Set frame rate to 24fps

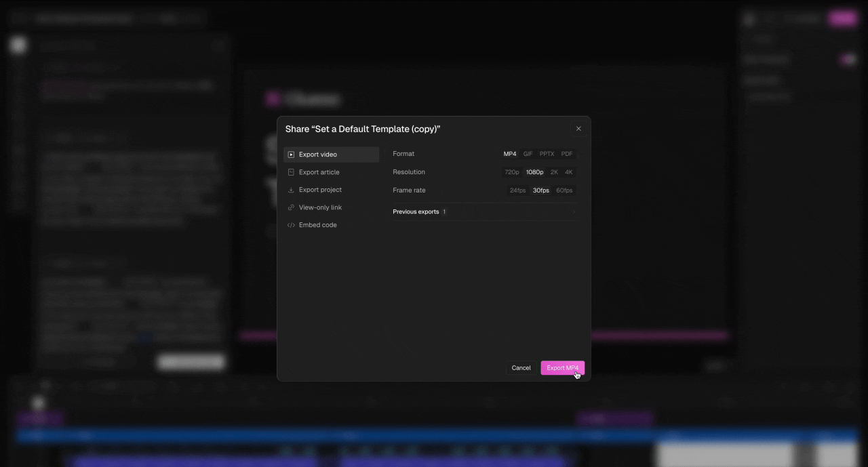coord(518,190)
